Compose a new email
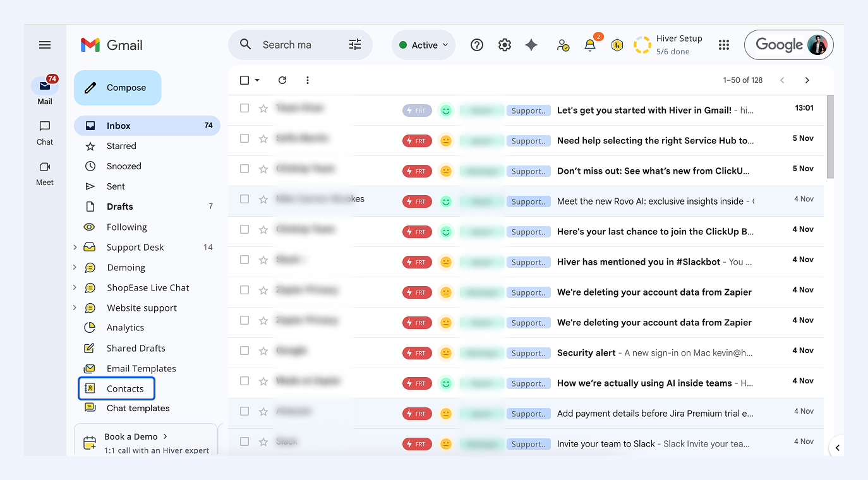The image size is (868, 480). [118, 88]
